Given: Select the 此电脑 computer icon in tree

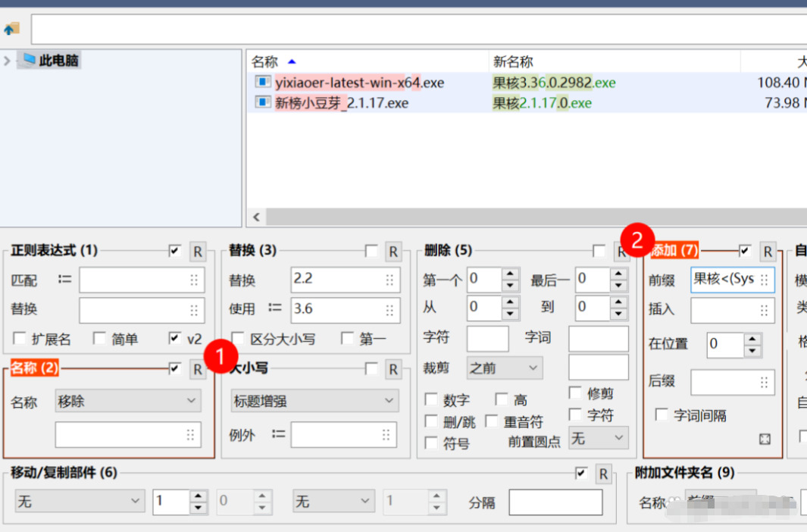Looking at the screenshot, I should 29,60.
